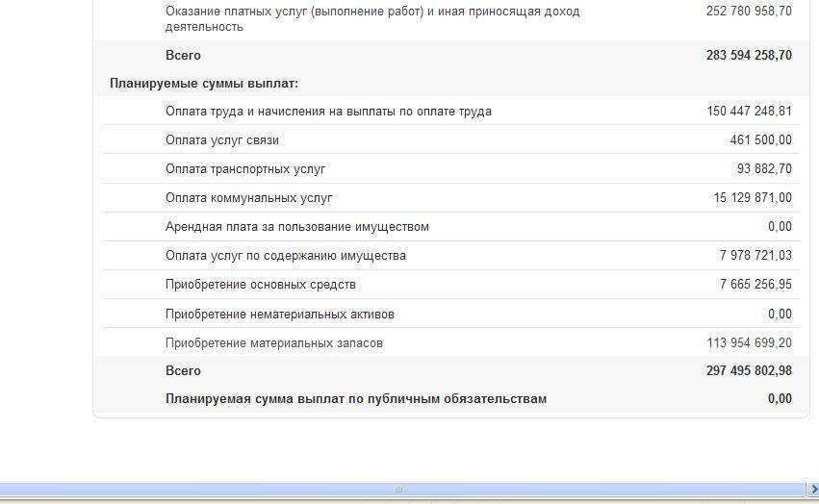The width and height of the screenshot is (819, 504).
Task: Click the amount 150 447 248,81
Action: pyautogui.click(x=749, y=112)
